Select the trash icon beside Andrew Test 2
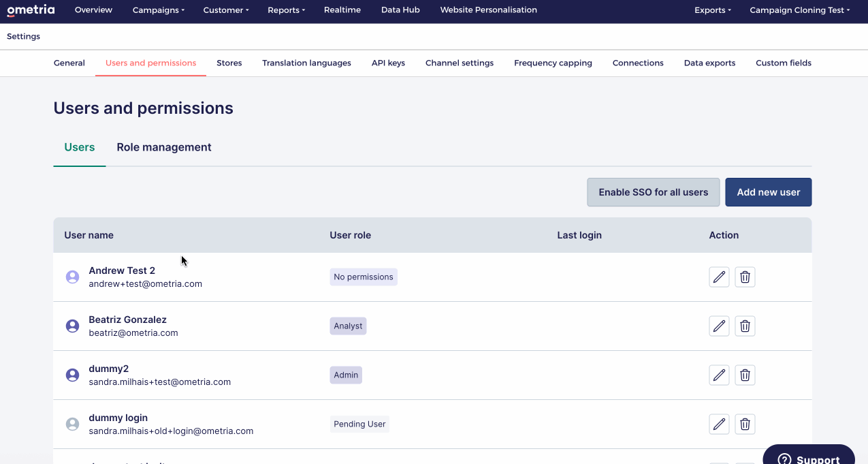This screenshot has width=868, height=464. (x=745, y=277)
